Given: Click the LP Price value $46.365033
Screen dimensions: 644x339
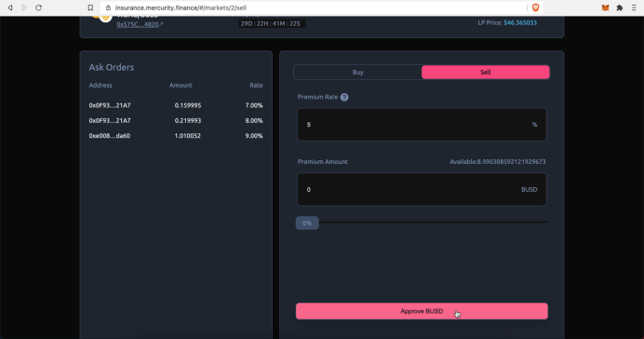Looking at the screenshot, I should click(x=520, y=22).
